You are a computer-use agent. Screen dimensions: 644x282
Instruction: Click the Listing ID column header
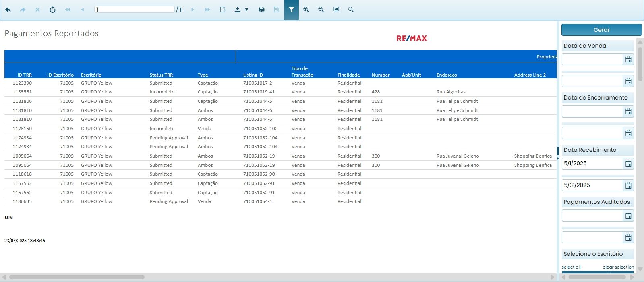(253, 75)
